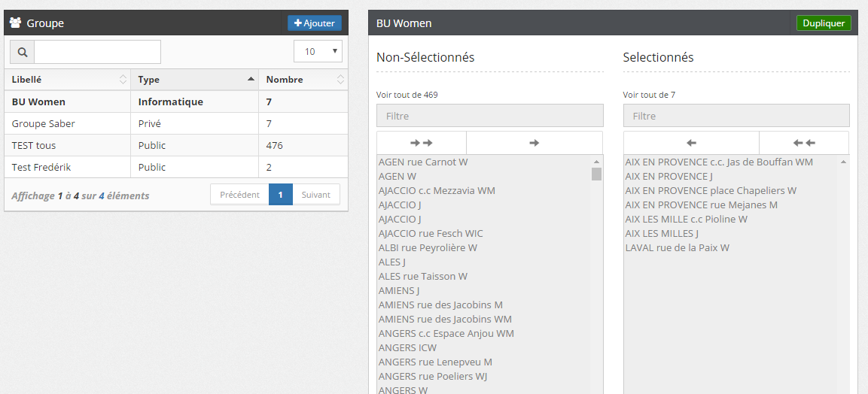Sort table by Type column
Image resolution: width=868 pixels, height=394 pixels.
pyautogui.click(x=195, y=80)
